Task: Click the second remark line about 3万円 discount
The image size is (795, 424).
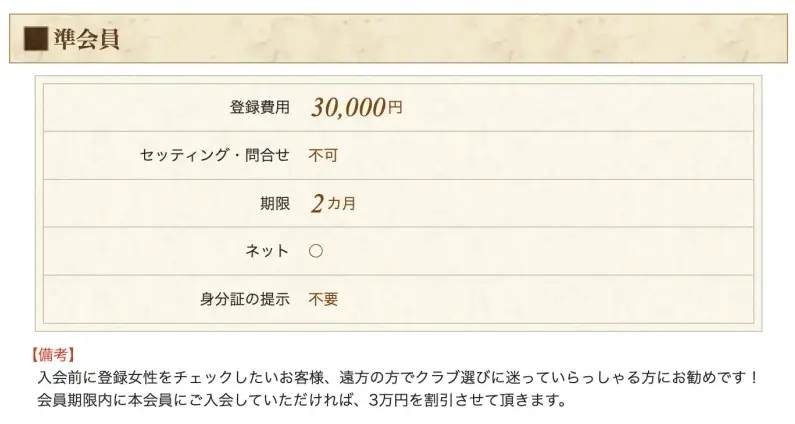Action: (302, 400)
